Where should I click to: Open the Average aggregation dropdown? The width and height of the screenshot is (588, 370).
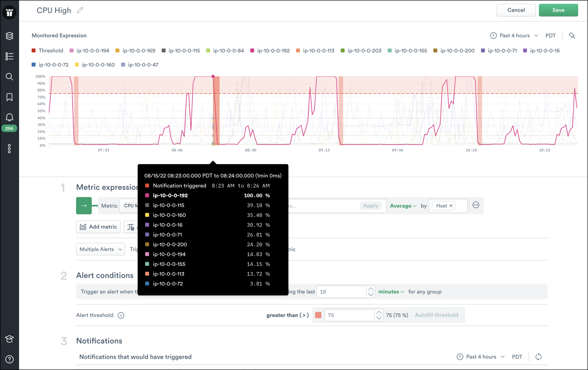pyautogui.click(x=403, y=206)
